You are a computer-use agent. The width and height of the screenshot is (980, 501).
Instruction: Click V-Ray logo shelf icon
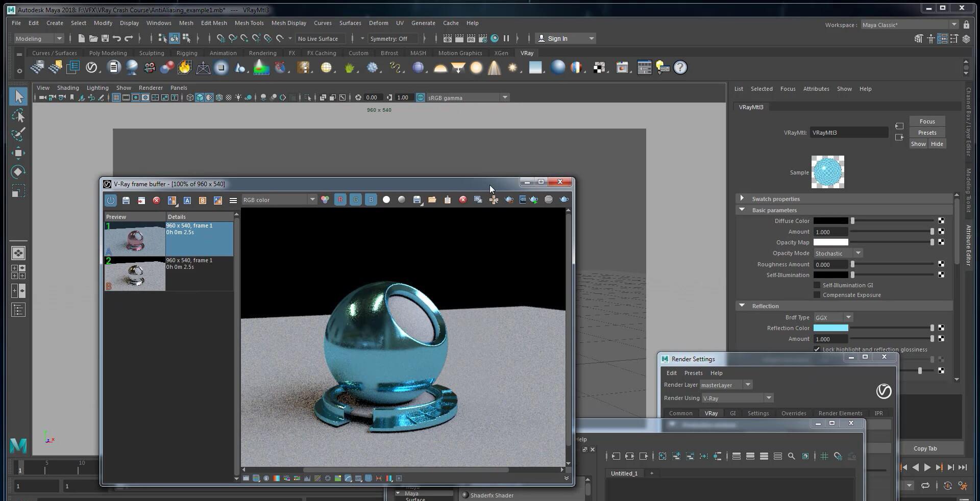[x=91, y=67]
